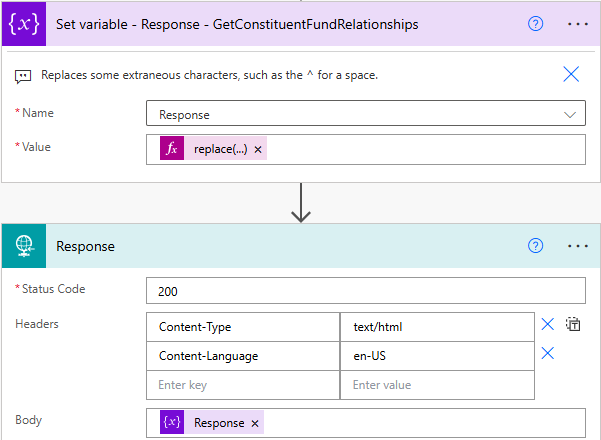Expand the Name variable dropdown
This screenshot has width=601, height=440.
tap(571, 114)
